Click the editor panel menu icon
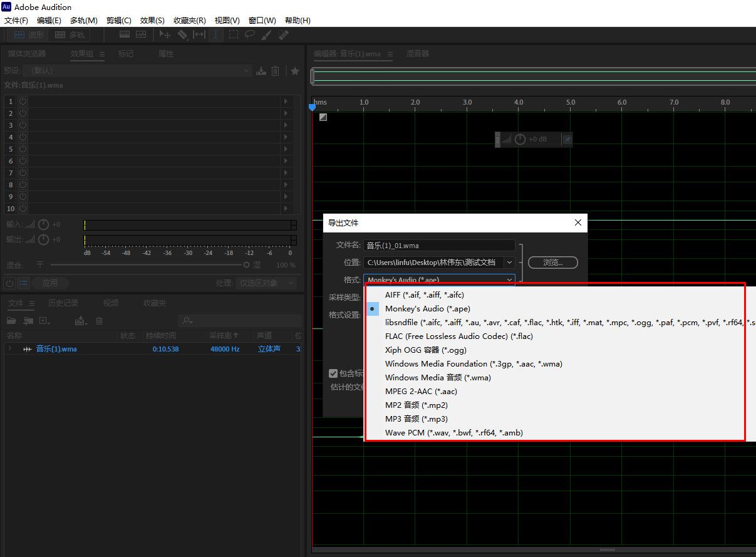Viewport: 756px width, 557px height. click(x=389, y=54)
